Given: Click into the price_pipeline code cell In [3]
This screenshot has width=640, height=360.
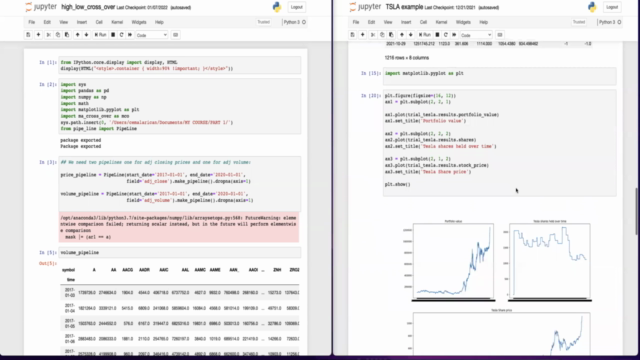Looking at the screenshot, I should coord(180,184).
